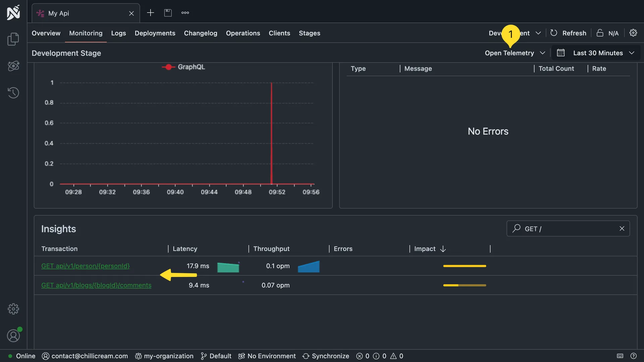644x362 pixels.
Task: Open the documents icon in left sidebar
Action: (13, 39)
